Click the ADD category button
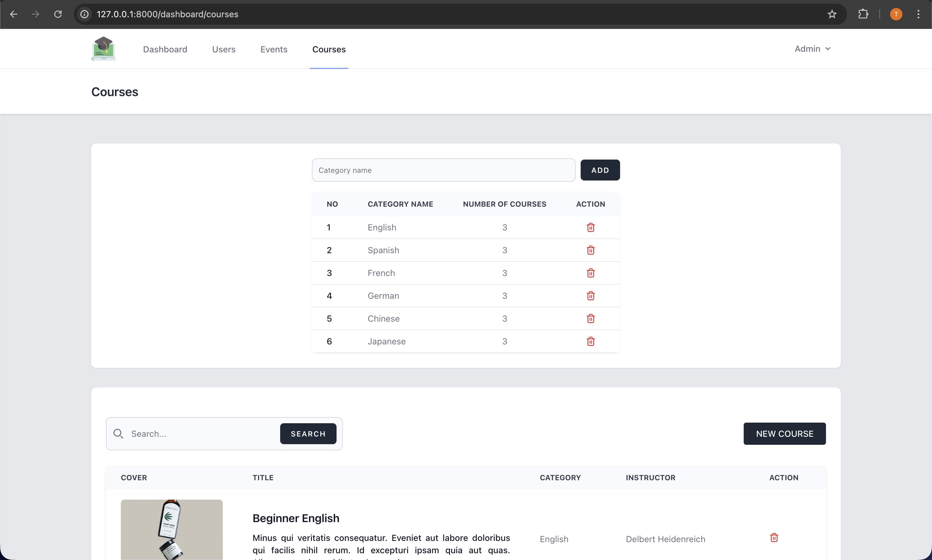 point(600,170)
